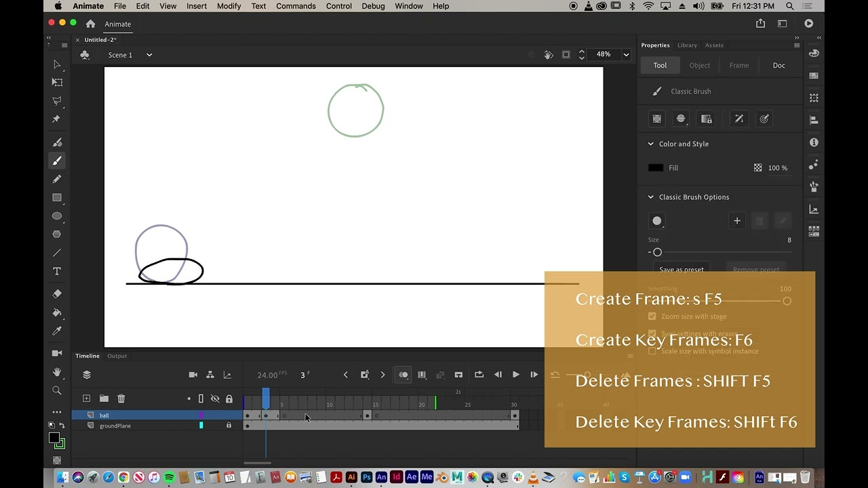This screenshot has height=488, width=868.
Task: Select the Zoom magnifier tool
Action: (x=57, y=390)
